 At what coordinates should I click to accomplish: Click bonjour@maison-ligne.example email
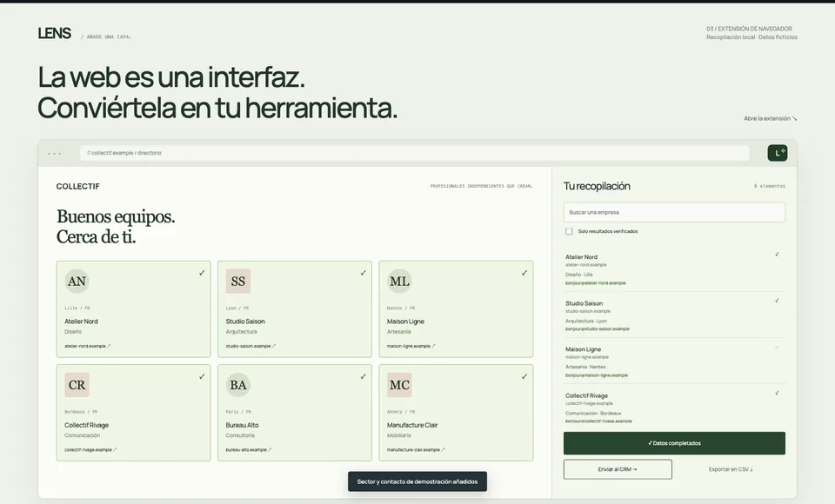(597, 375)
